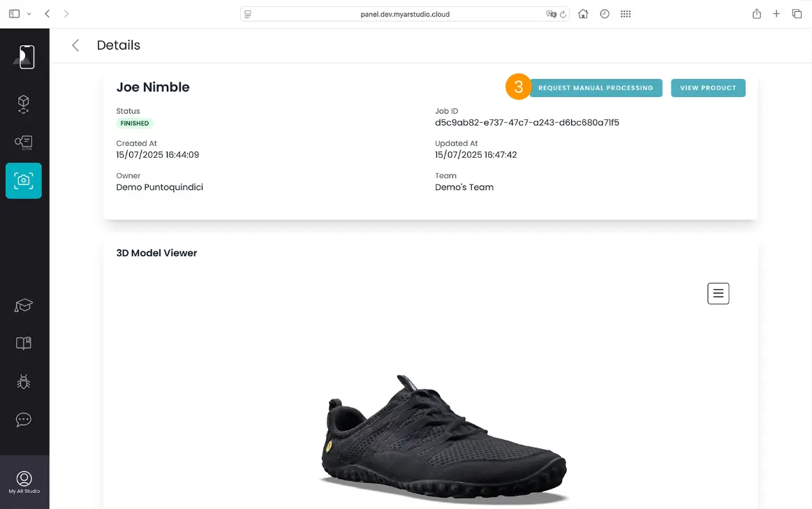
Task: Click the View Product button
Action: [x=708, y=88]
